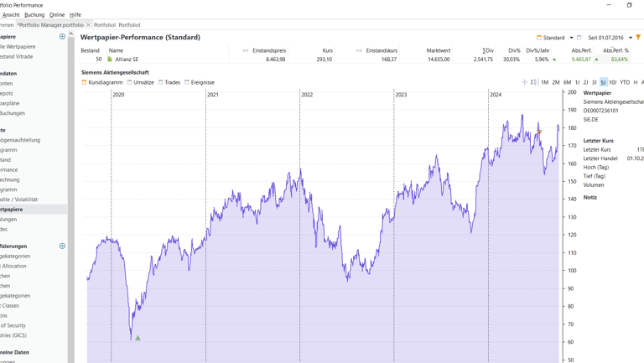Click the red sell marker near 2024 peak
Screen dimensions: 644x363
click(539, 132)
